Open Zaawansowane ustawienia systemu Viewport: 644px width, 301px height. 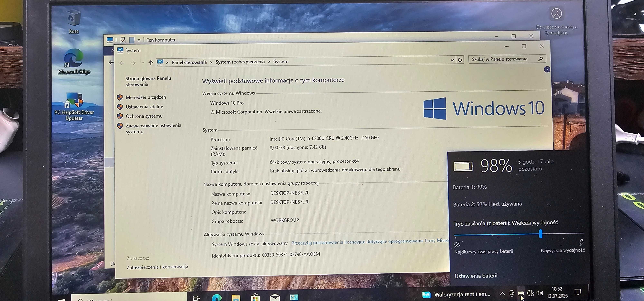153,128
